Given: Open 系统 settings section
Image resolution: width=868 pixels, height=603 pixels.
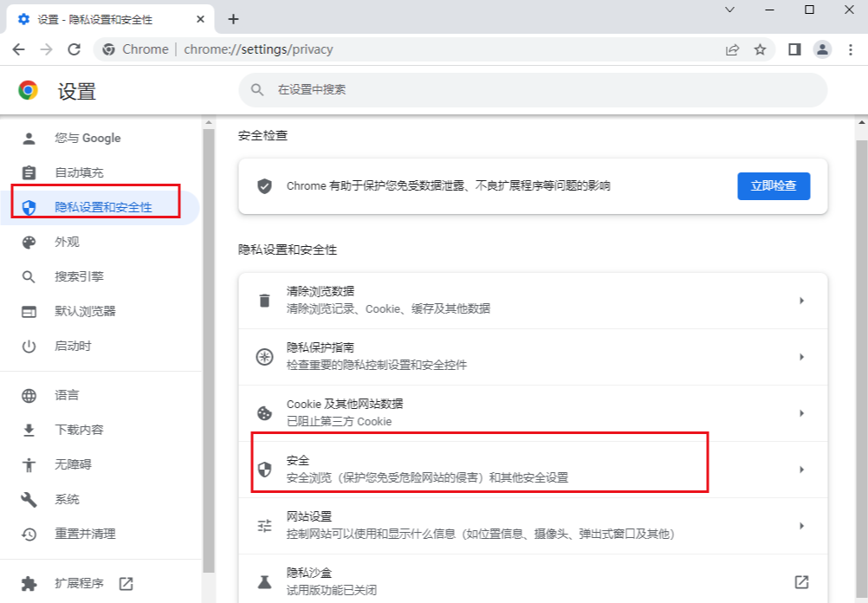Looking at the screenshot, I should pos(100,499).
